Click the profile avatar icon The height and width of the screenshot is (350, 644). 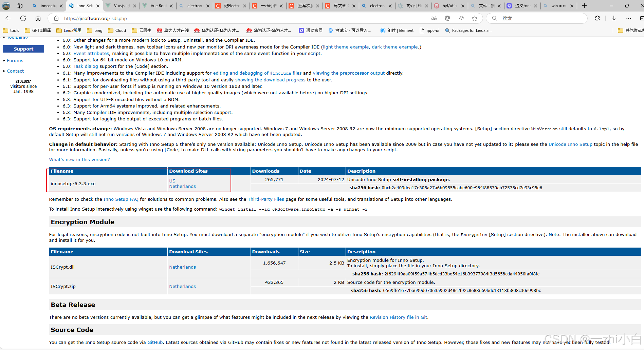point(6,6)
